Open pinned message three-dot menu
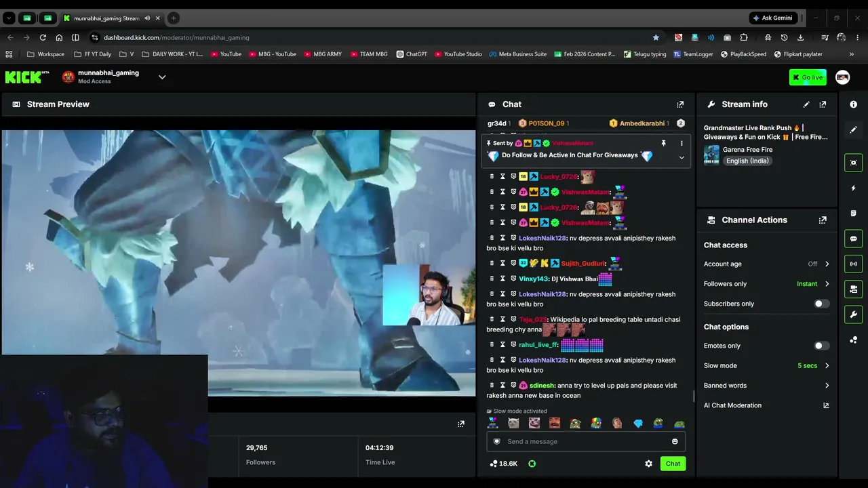Screen dimensions: 868x488 [682, 144]
